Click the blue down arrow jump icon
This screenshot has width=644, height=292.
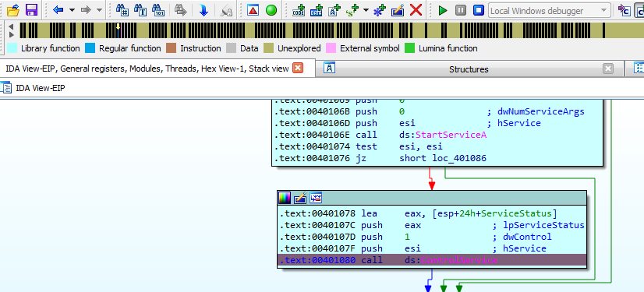tap(203, 10)
